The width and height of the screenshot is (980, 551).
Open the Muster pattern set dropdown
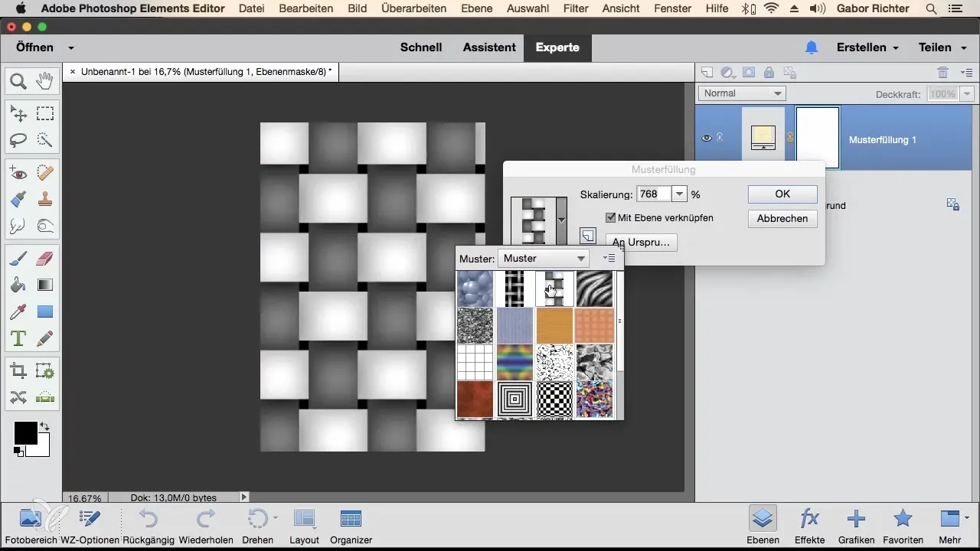click(544, 259)
